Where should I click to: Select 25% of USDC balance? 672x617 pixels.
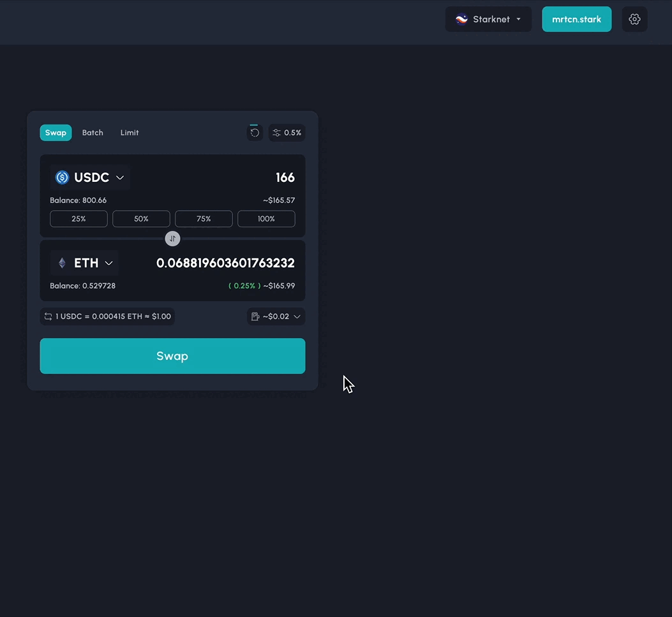point(78,219)
